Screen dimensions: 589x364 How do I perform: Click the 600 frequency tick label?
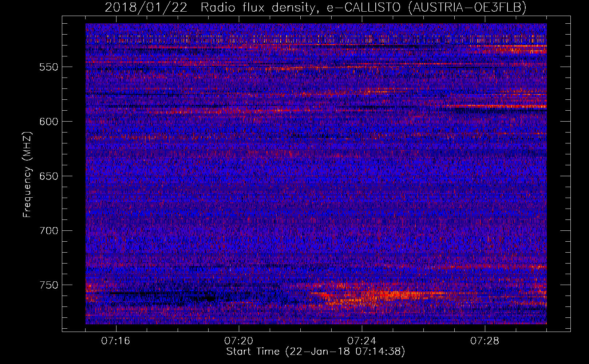point(48,122)
